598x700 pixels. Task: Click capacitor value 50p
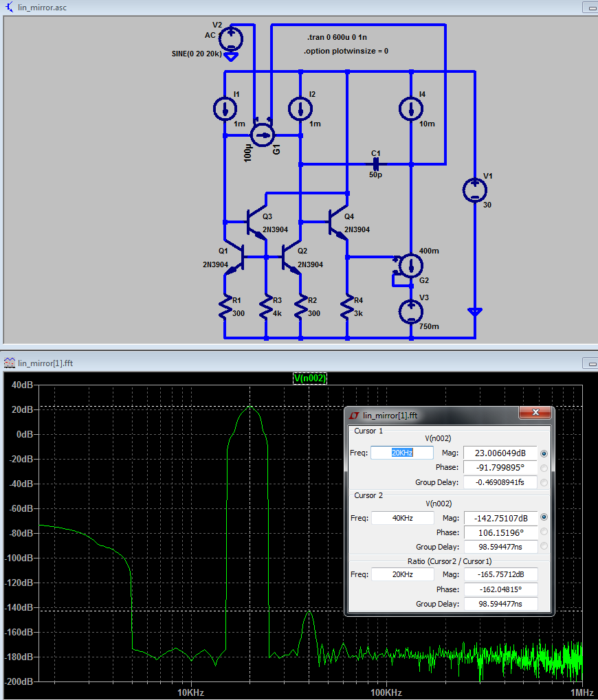[x=375, y=174]
